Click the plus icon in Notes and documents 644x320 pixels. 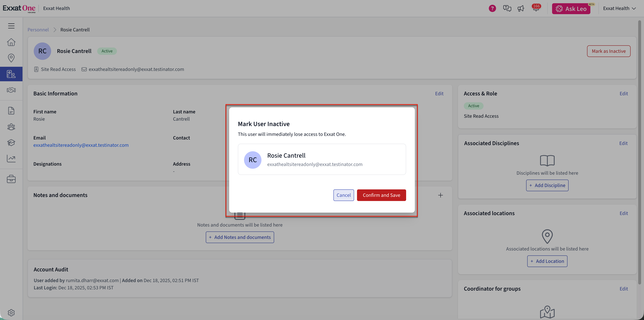[441, 195]
